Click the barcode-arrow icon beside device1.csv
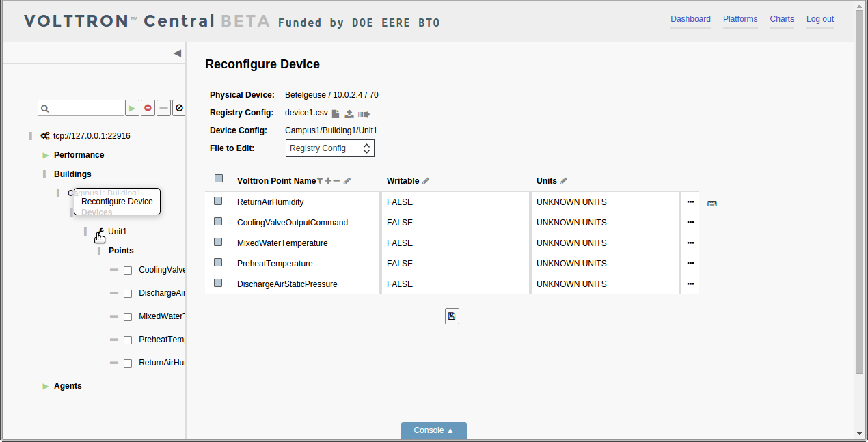Screen dimensions: 868x442 [x=364, y=114]
